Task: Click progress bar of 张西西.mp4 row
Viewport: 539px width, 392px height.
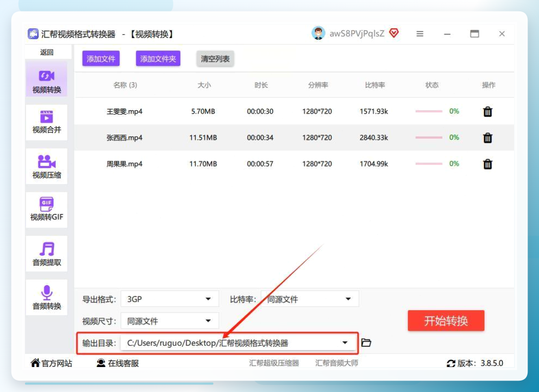Action: (x=429, y=137)
